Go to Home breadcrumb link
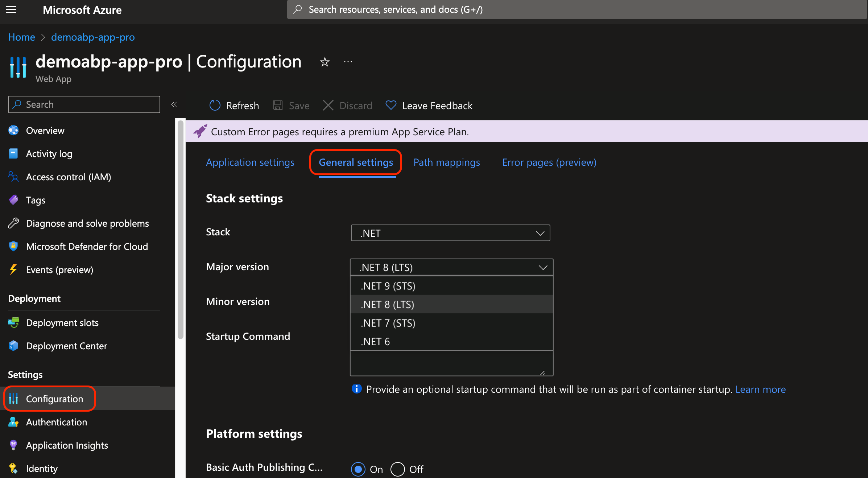This screenshot has width=868, height=478. (21, 37)
